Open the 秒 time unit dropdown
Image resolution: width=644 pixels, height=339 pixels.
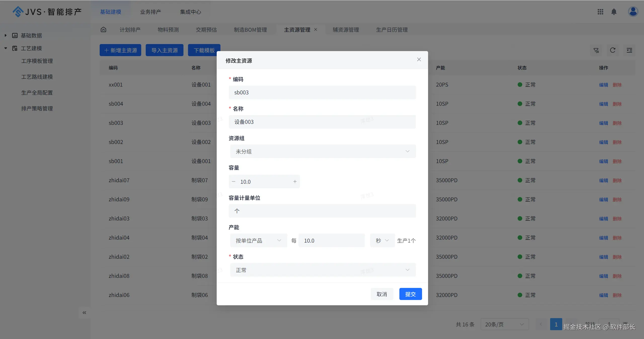pos(382,241)
